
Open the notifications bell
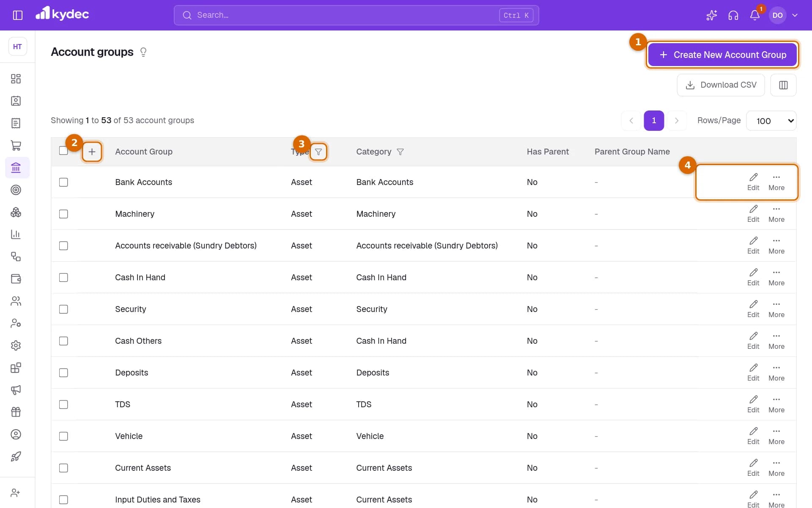[x=755, y=15]
